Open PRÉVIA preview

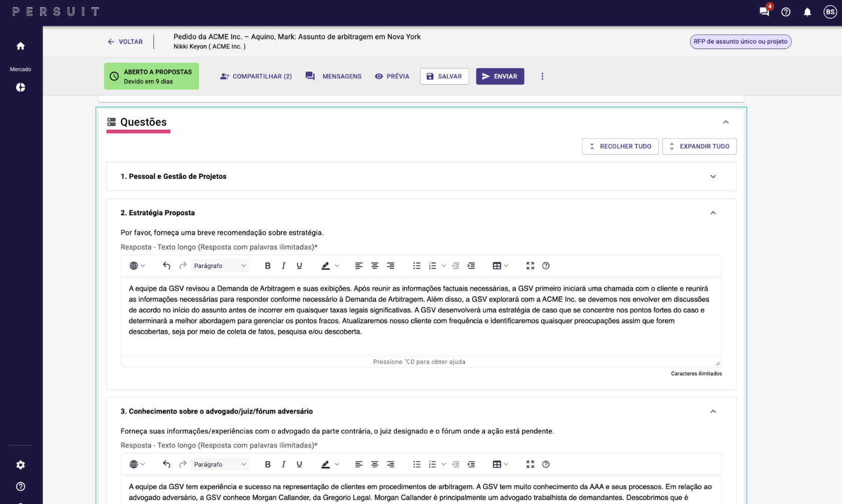[392, 76]
